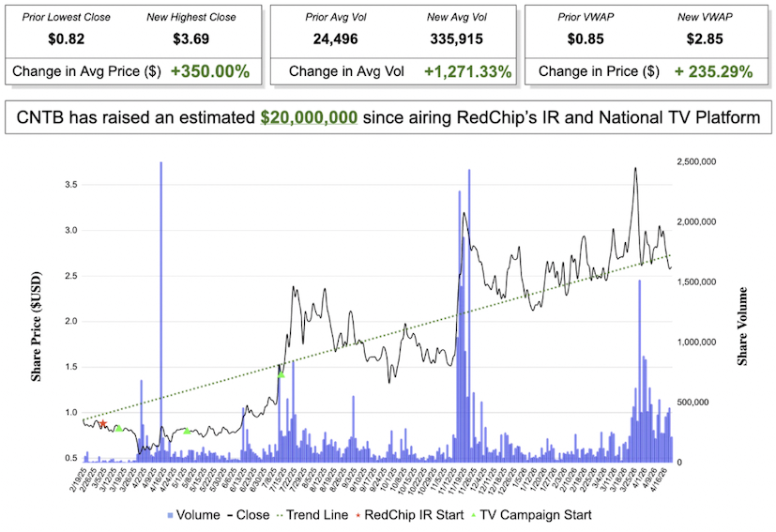Image resolution: width=776 pixels, height=532 pixels.
Task: Click the 500,000 tick on the volume axis
Action: point(692,403)
